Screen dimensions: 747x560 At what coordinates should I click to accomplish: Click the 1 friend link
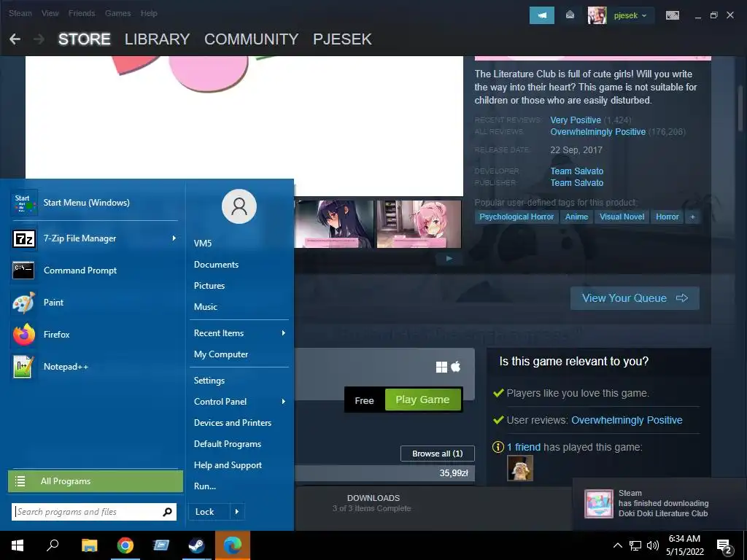(x=524, y=447)
